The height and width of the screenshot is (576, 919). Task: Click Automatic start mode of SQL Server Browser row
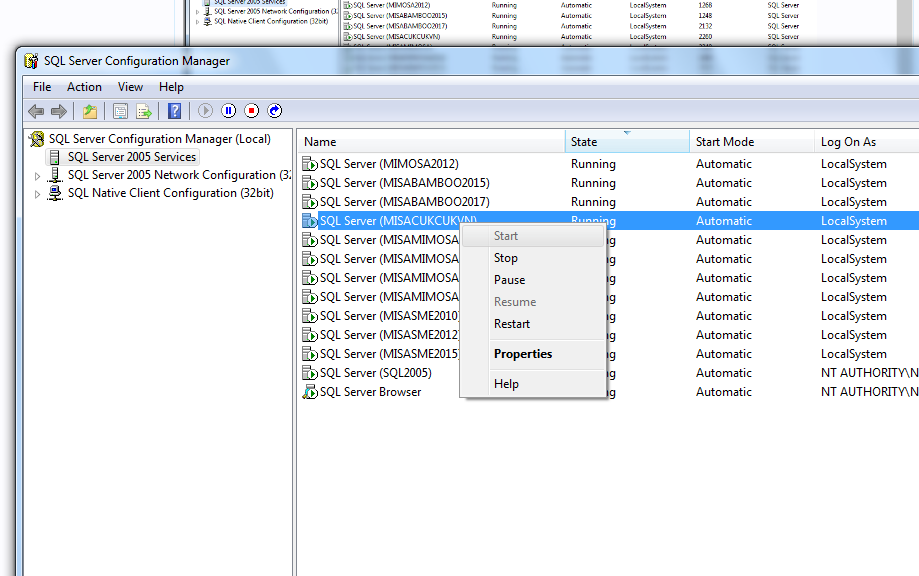(x=724, y=392)
